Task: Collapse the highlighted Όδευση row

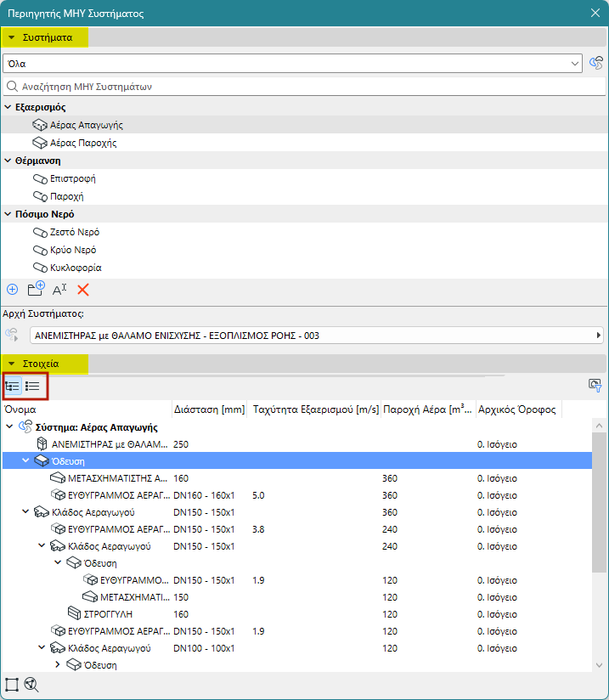Action: (25, 460)
